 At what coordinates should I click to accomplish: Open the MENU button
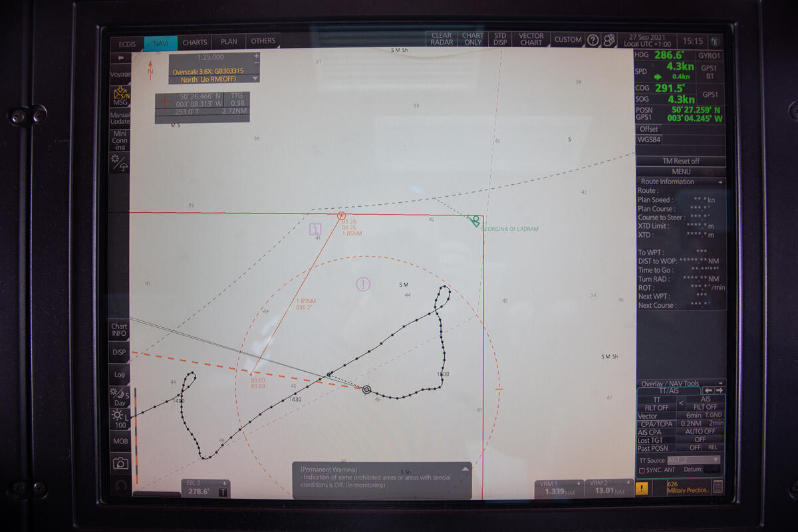coord(680,172)
